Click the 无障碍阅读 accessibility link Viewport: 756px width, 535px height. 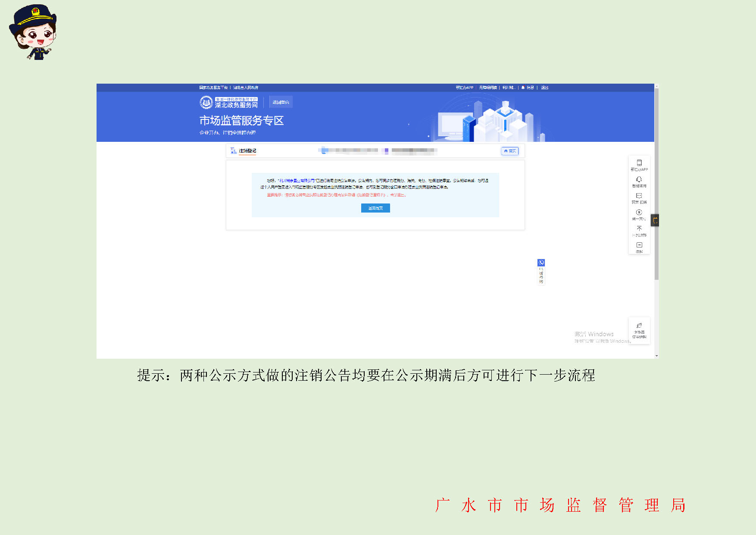coord(488,88)
